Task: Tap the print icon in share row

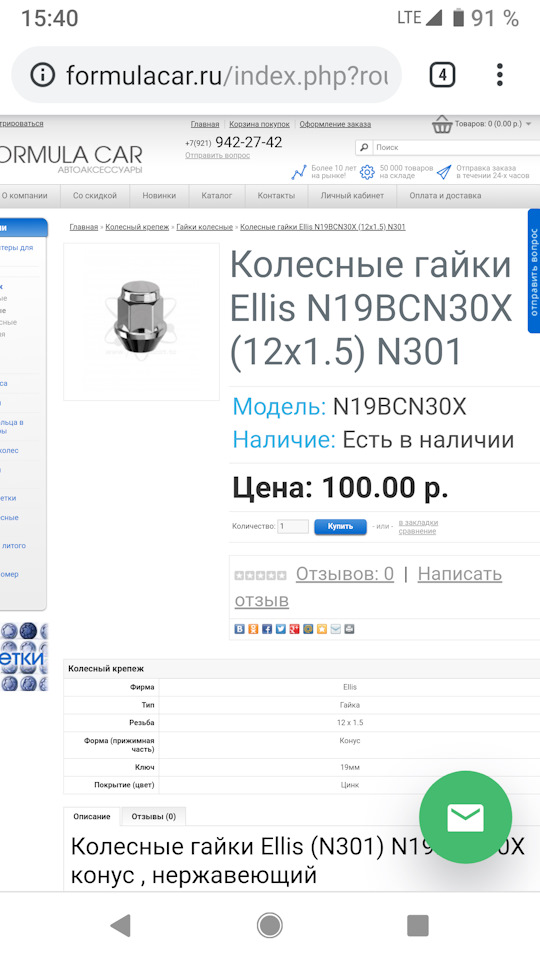Action: pos(349,629)
